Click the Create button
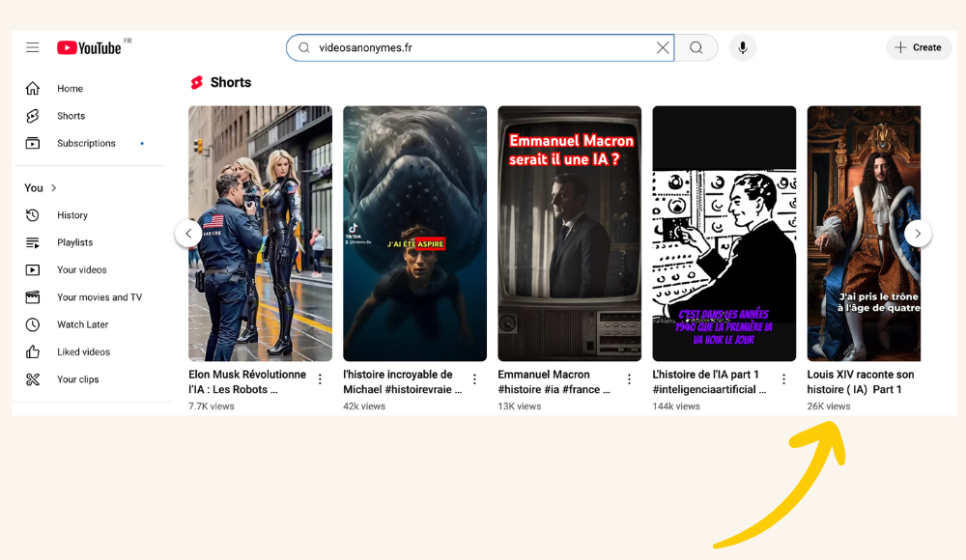Viewport: 966px width, 560px height. click(919, 47)
